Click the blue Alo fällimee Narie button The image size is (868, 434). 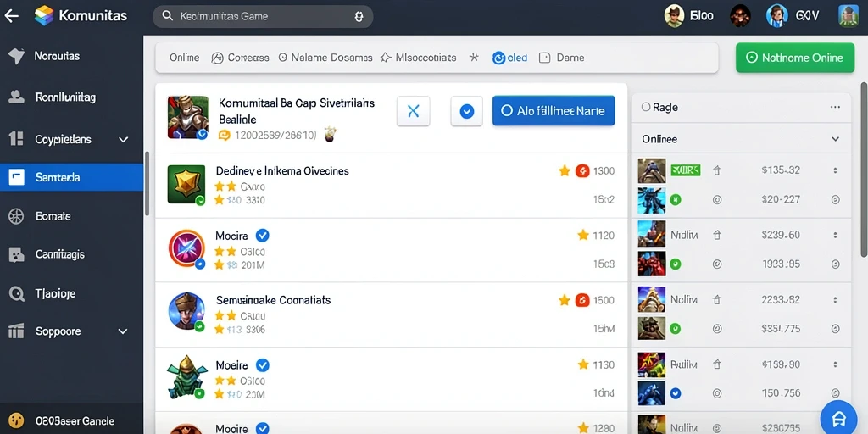tap(553, 111)
